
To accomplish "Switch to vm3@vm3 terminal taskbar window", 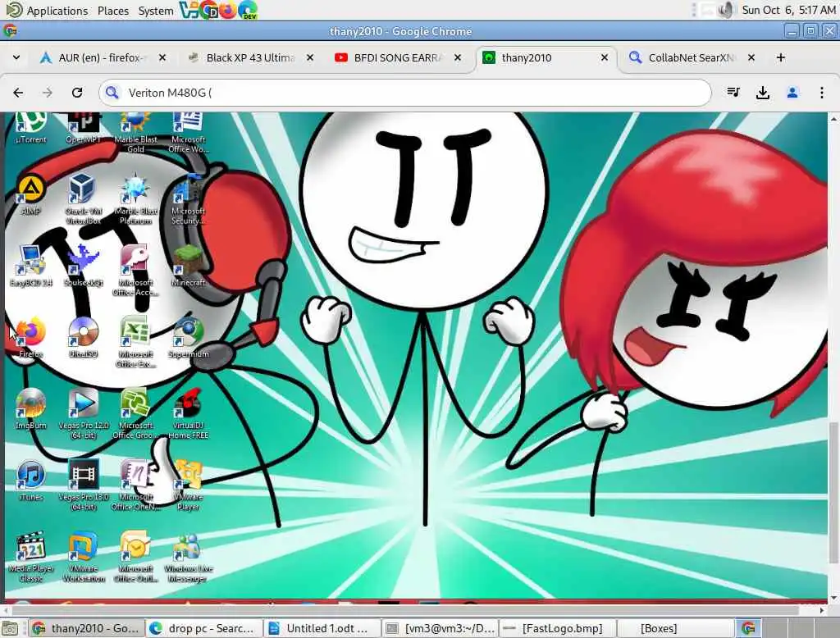I will (441, 628).
